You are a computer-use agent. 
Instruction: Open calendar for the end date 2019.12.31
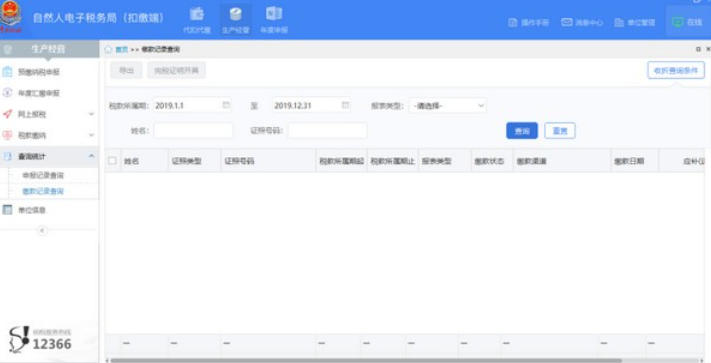[x=346, y=105]
